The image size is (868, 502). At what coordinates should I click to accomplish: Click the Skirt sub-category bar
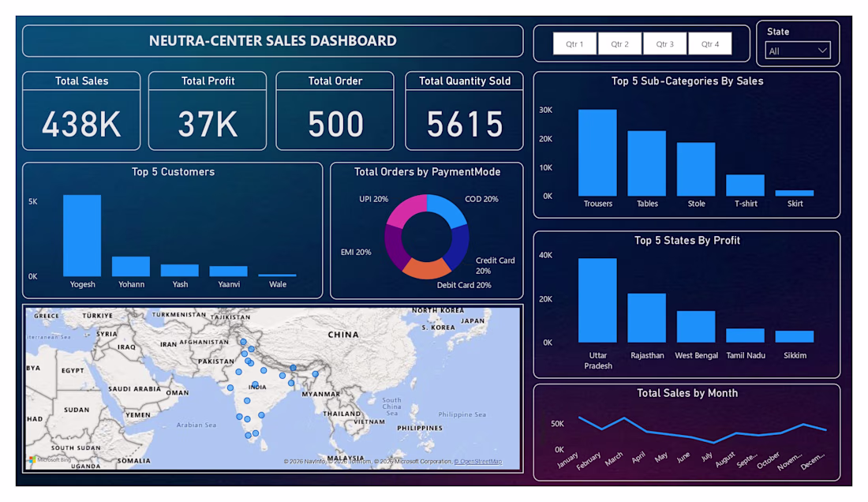tap(795, 193)
